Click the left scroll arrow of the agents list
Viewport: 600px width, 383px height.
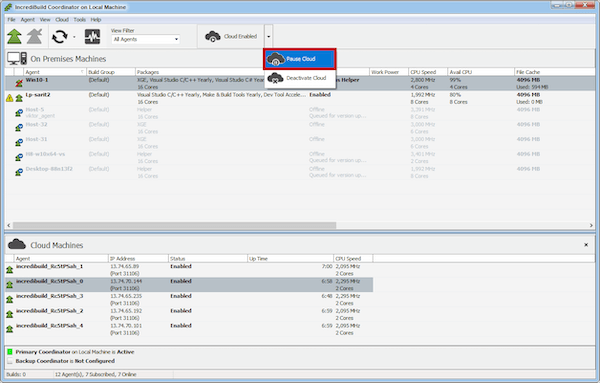tap(9, 225)
